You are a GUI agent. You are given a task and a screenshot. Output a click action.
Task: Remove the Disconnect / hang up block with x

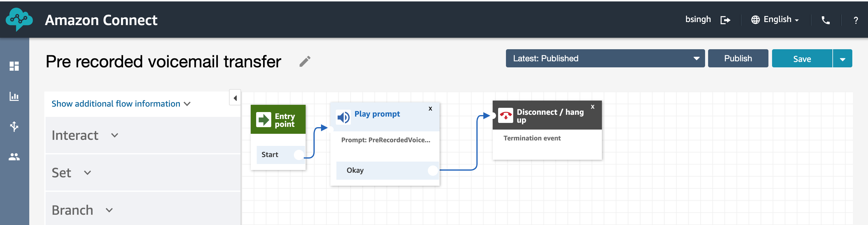[593, 107]
